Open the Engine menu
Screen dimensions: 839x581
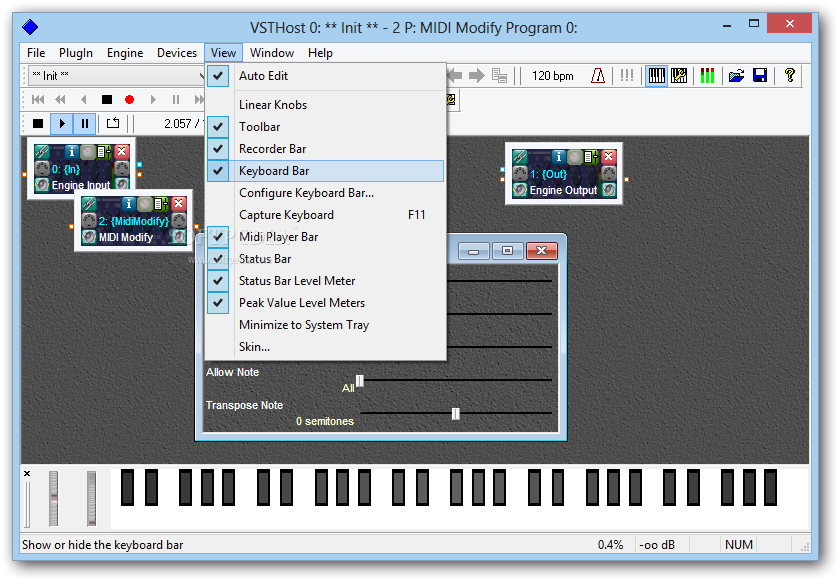[125, 53]
